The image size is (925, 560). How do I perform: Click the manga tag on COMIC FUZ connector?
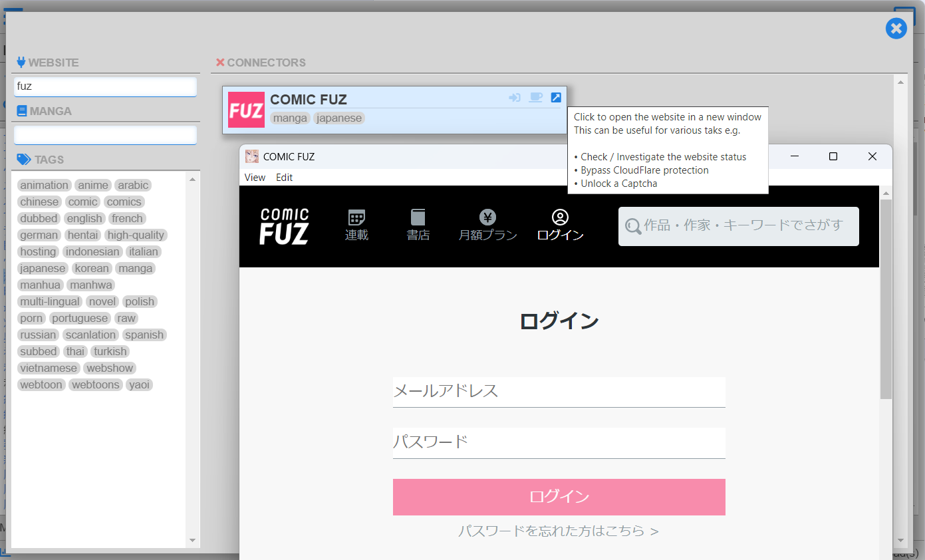[x=290, y=118]
